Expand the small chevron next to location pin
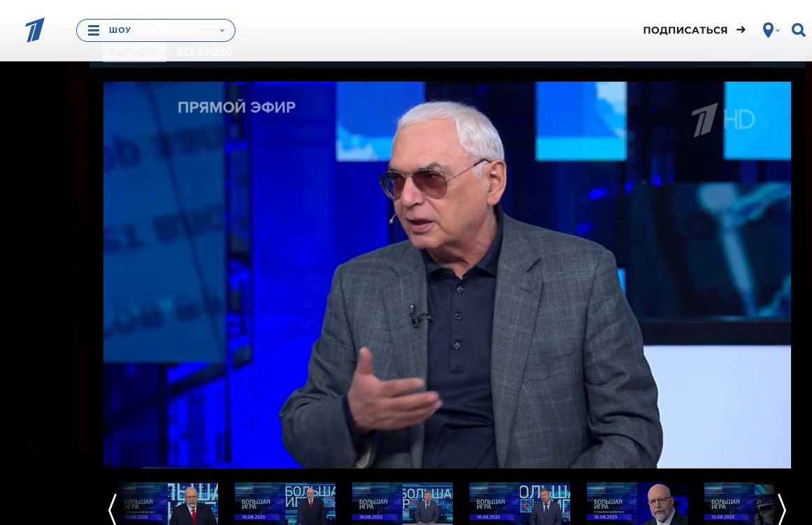 pos(778,31)
